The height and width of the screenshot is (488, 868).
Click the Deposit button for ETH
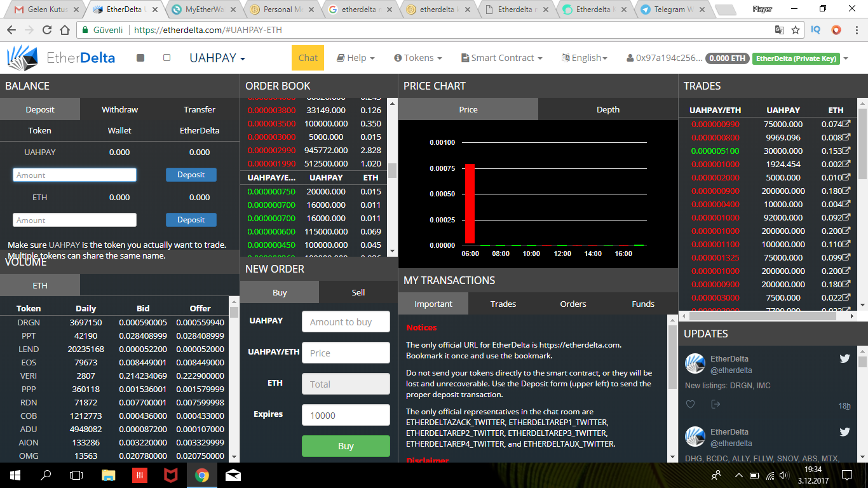click(191, 220)
